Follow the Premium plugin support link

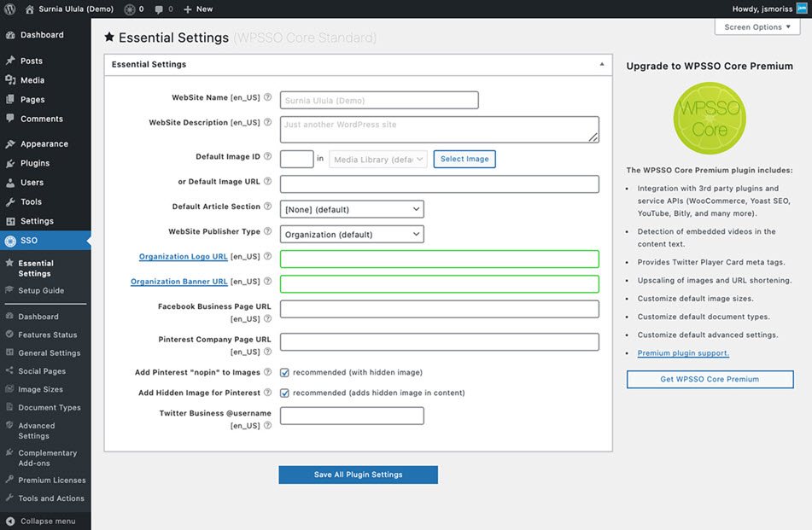683,353
